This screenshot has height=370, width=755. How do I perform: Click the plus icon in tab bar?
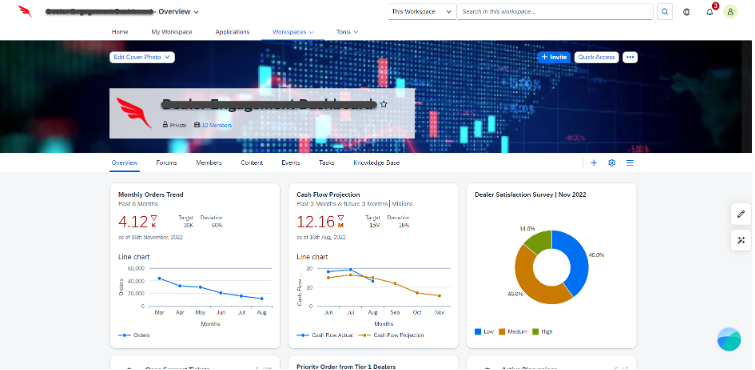[594, 163]
